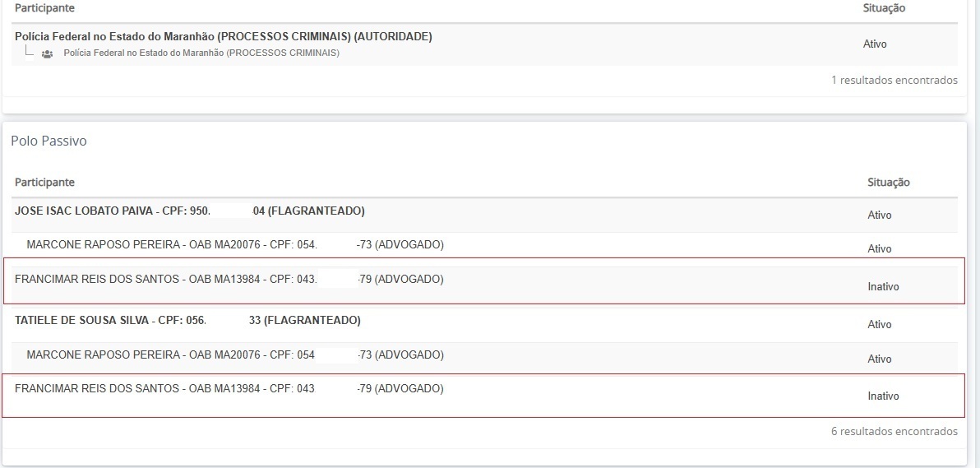The height and width of the screenshot is (468, 980).
Task: Click the Polo Passivo section heading
Action: click(49, 141)
